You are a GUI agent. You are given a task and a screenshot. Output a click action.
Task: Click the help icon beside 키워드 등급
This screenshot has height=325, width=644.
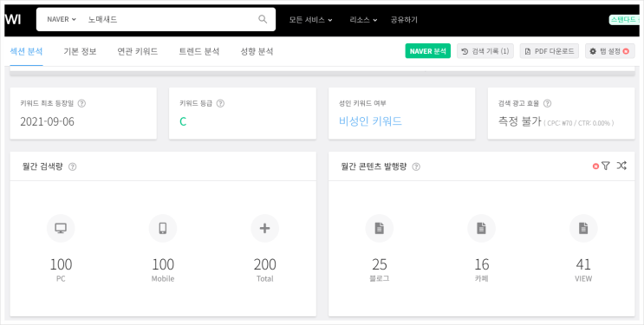tap(220, 103)
